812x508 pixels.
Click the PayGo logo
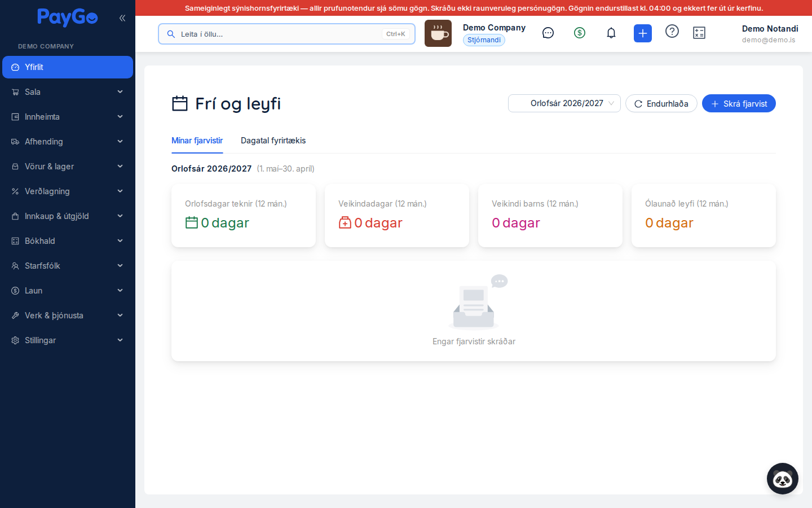coord(68,17)
